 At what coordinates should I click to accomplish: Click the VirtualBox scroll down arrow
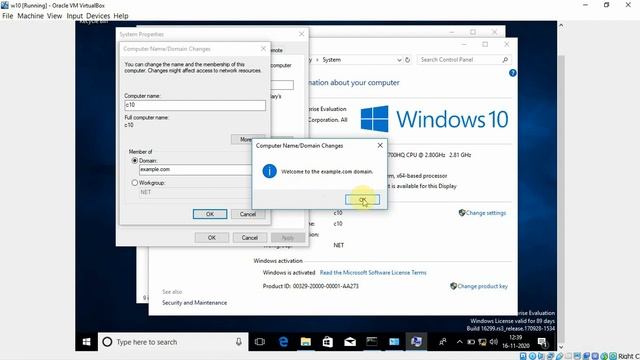point(561,347)
